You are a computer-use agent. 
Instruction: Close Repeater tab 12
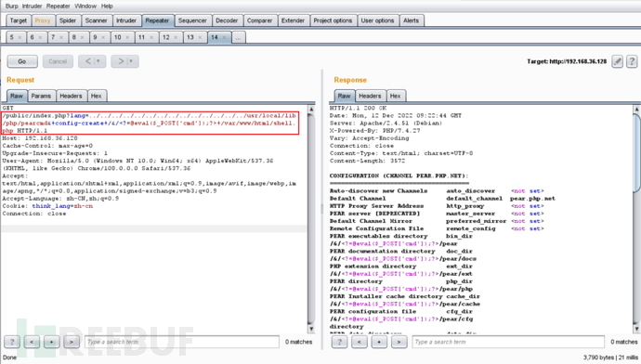click(176, 37)
